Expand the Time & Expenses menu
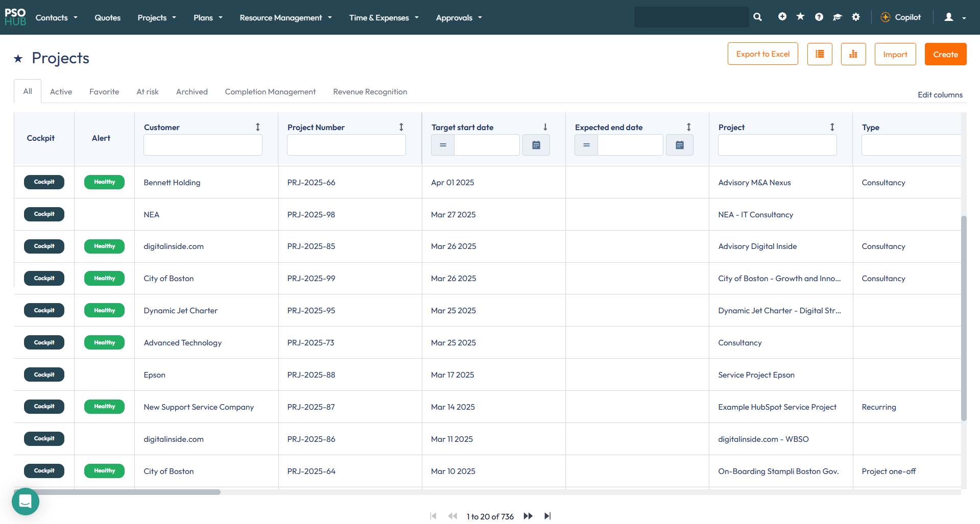The image size is (980, 524). point(384,17)
